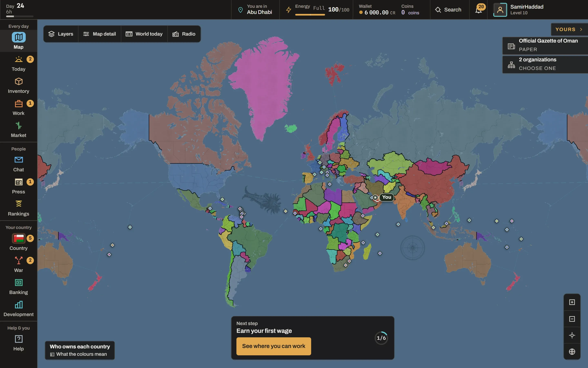Open Official Gazette of Oman paper
The height and width of the screenshot is (368, 588).
(545, 46)
